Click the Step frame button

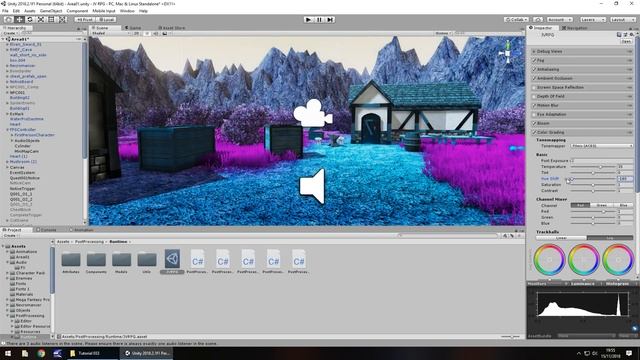tap(330, 19)
